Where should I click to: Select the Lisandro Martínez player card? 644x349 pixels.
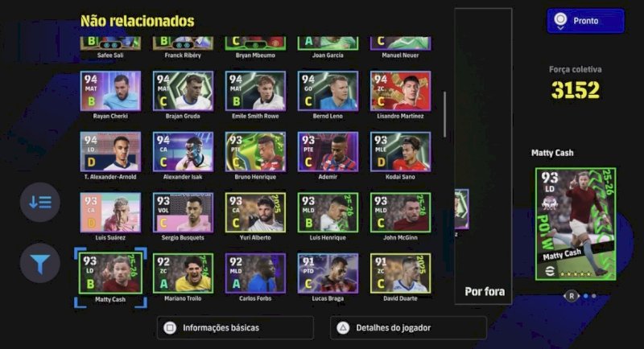[x=400, y=91]
